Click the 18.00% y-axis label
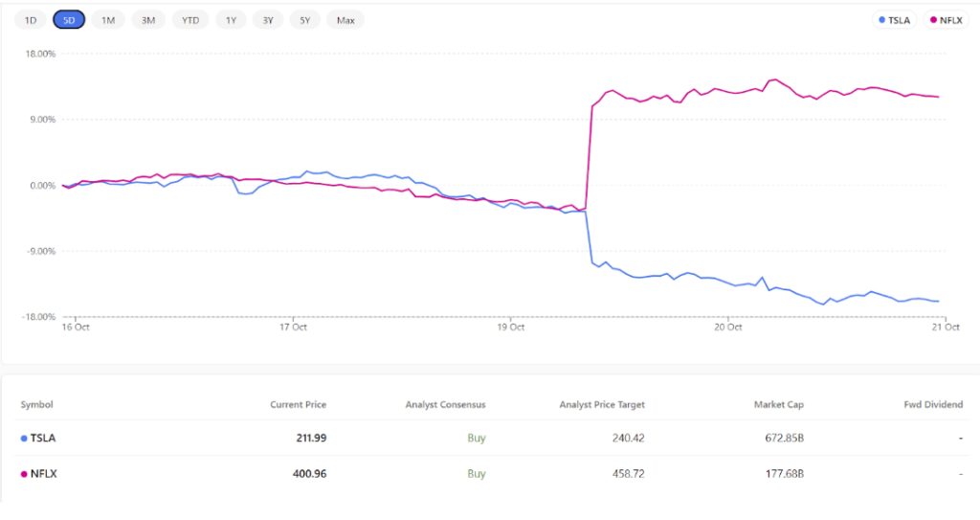This screenshot has width=980, height=520. (x=40, y=54)
